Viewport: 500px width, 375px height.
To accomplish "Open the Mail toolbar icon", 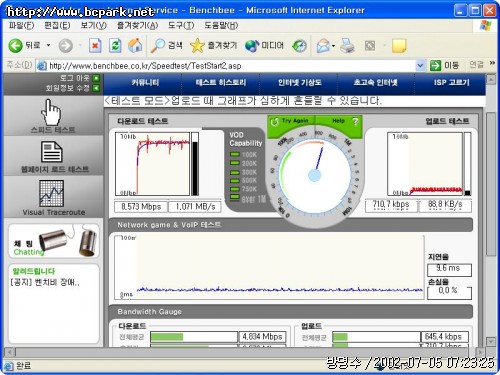I will 323,45.
